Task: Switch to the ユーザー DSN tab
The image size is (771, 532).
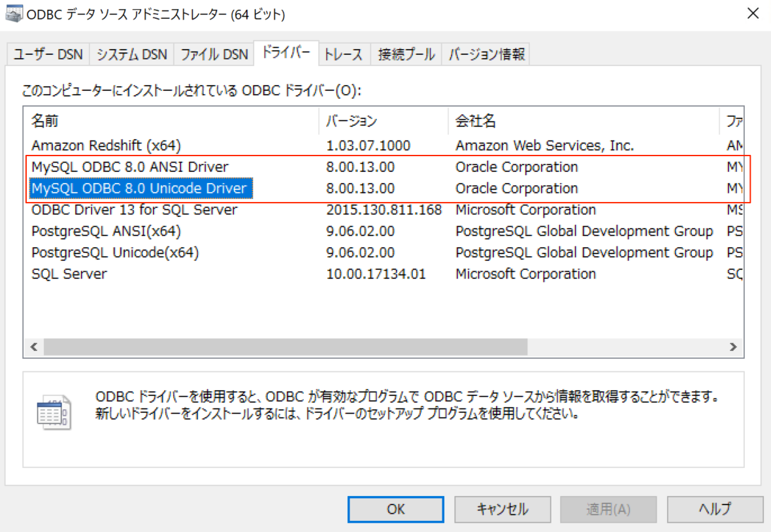Action: coord(48,54)
